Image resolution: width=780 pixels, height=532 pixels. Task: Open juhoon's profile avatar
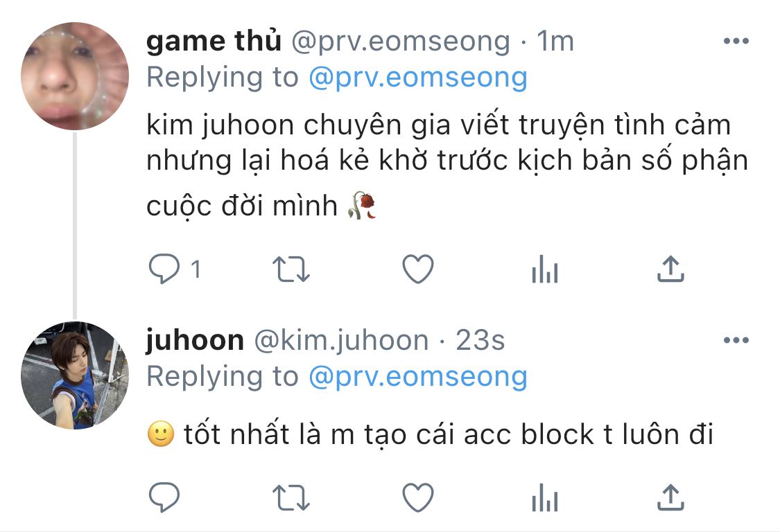point(75,375)
